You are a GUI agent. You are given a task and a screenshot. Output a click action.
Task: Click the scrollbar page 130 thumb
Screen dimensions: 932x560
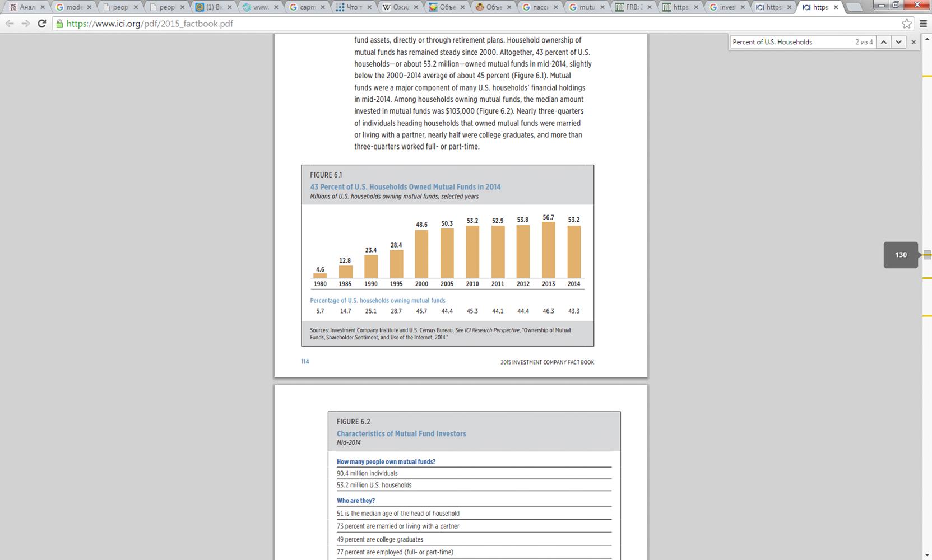[927, 255]
